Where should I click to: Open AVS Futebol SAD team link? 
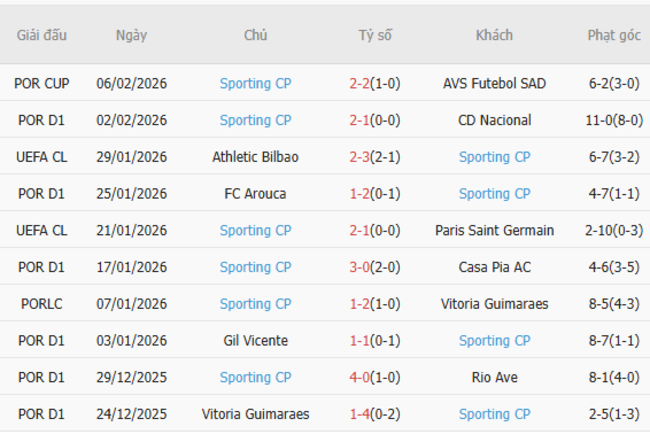point(494,84)
